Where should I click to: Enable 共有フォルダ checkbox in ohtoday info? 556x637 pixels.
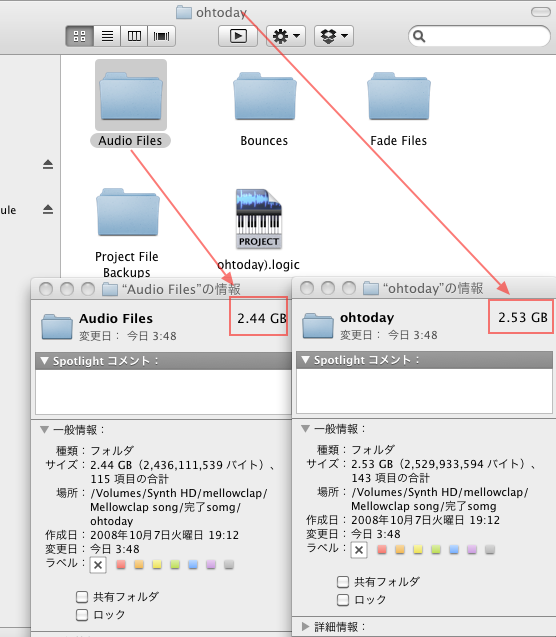(x=343, y=582)
